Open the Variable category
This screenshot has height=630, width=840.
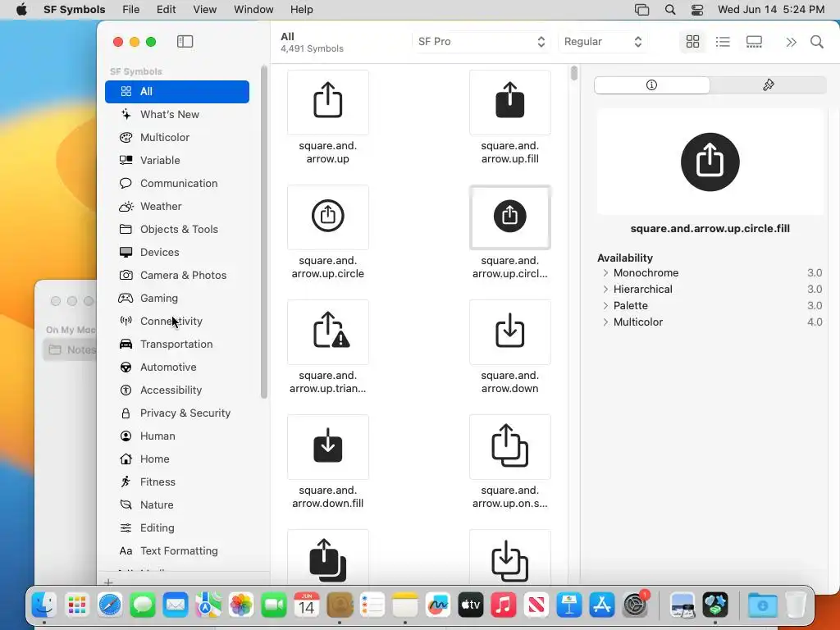177,161
